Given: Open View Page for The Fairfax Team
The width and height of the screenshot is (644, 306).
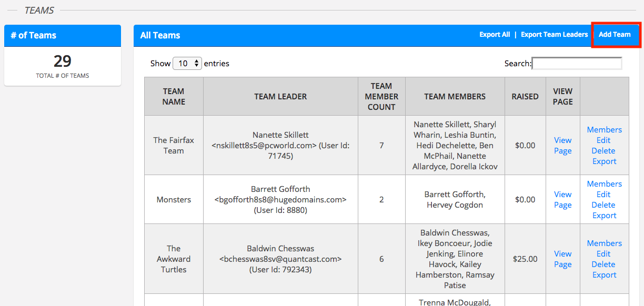Looking at the screenshot, I should click(562, 146).
